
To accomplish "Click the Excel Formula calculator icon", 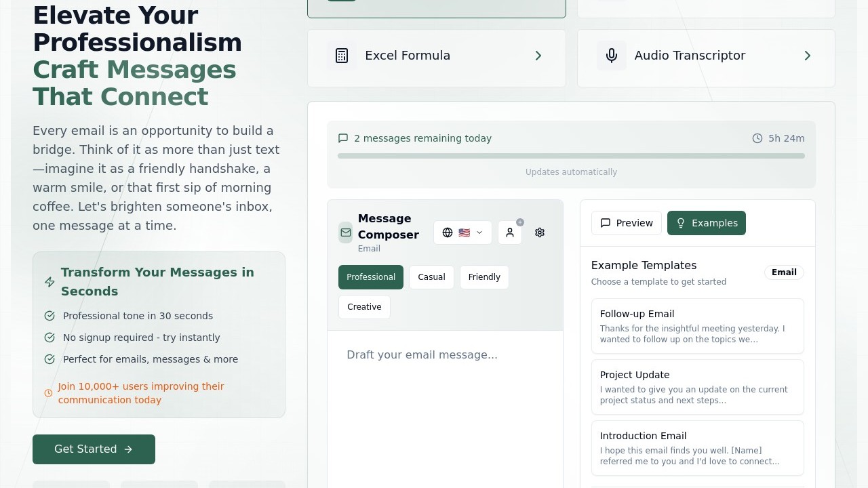I will (342, 56).
